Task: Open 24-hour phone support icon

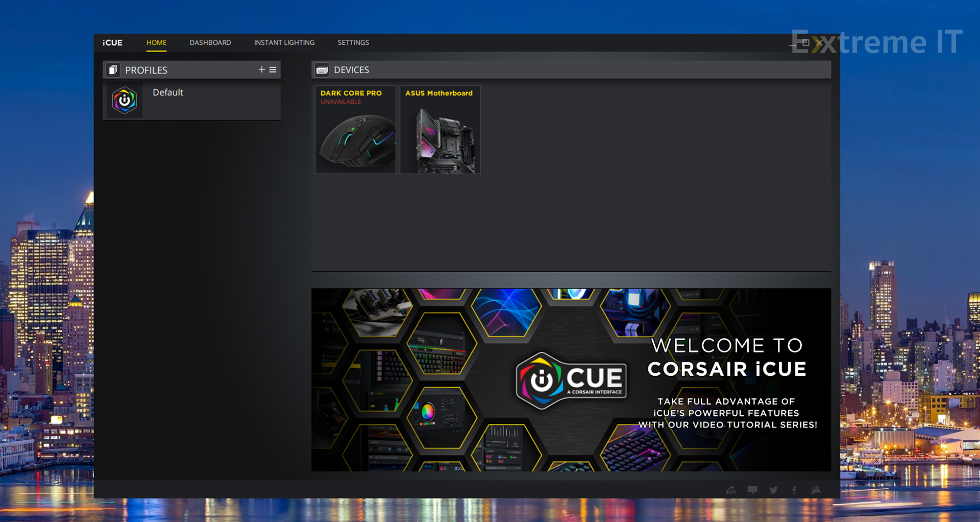Action: 731,490
